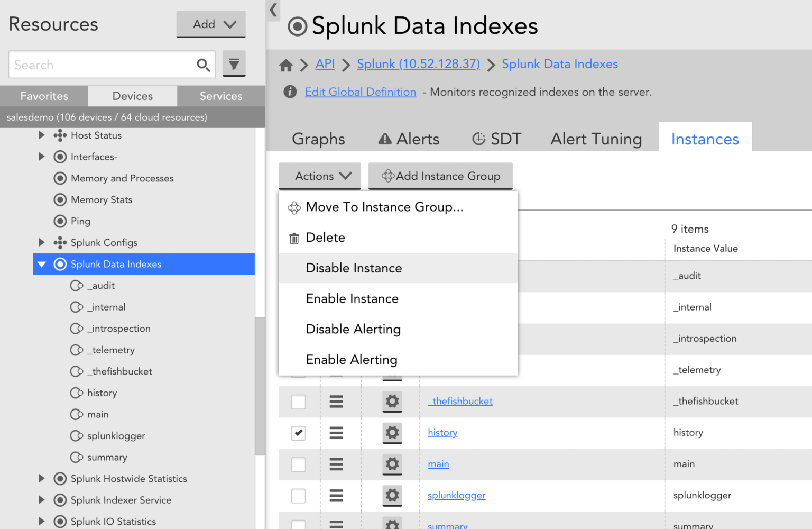812x529 pixels.
Task: Expand the Splunk Hostwide Statistics item
Action: click(x=42, y=479)
